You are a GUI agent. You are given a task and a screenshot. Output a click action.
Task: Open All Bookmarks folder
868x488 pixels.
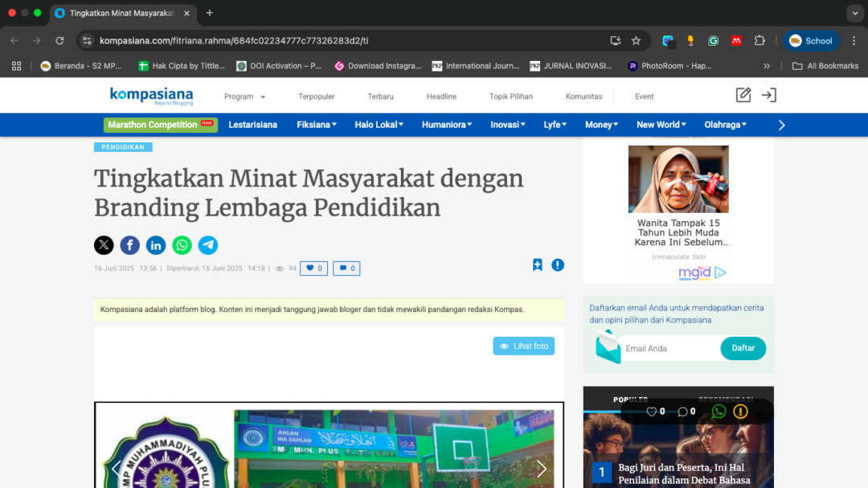coord(825,66)
